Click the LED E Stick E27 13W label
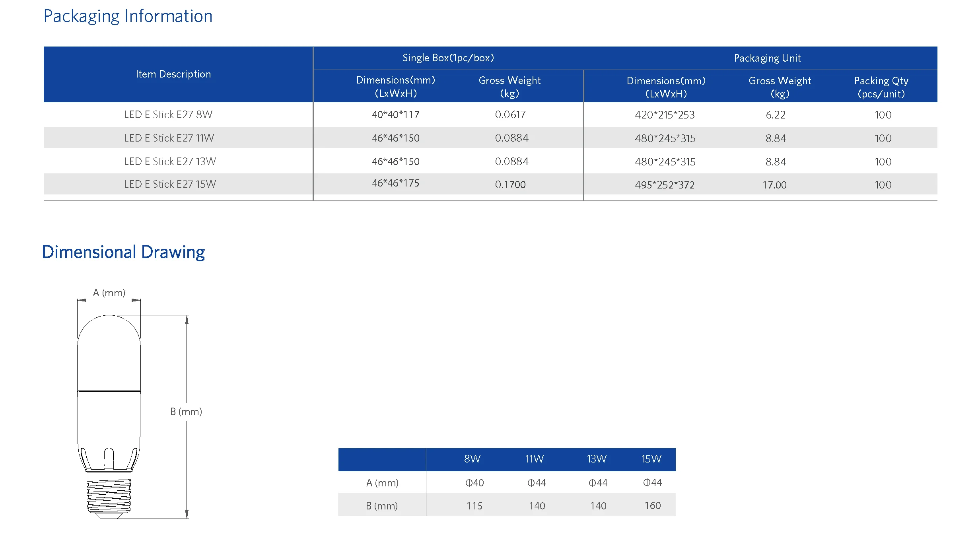The height and width of the screenshot is (546, 980). pos(170,161)
